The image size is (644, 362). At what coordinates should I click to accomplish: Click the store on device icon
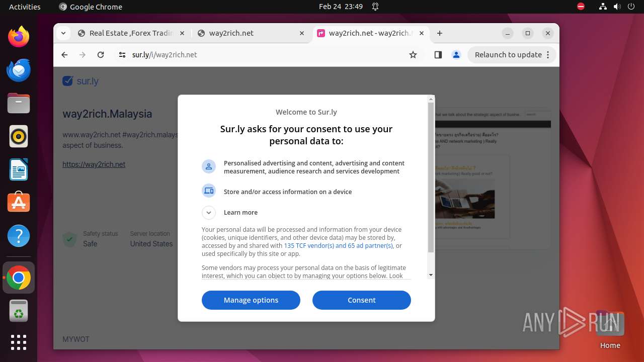pyautogui.click(x=209, y=191)
